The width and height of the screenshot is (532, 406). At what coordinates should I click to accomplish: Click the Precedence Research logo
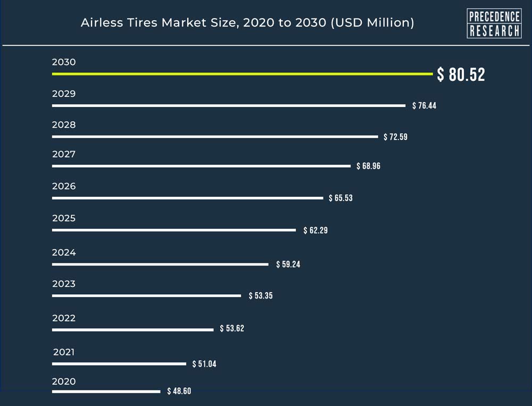click(494, 23)
